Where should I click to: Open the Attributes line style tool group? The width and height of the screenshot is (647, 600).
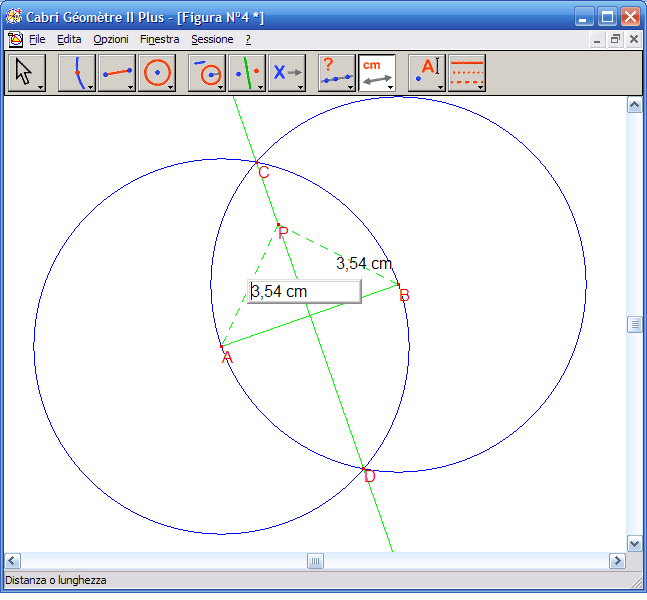(467, 73)
